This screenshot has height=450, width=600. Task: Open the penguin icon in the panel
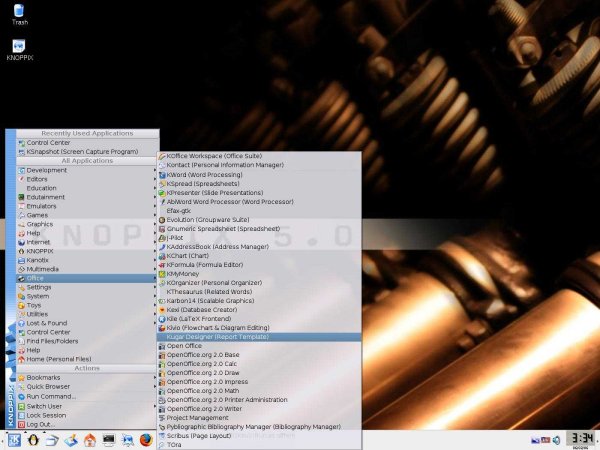tap(33, 439)
